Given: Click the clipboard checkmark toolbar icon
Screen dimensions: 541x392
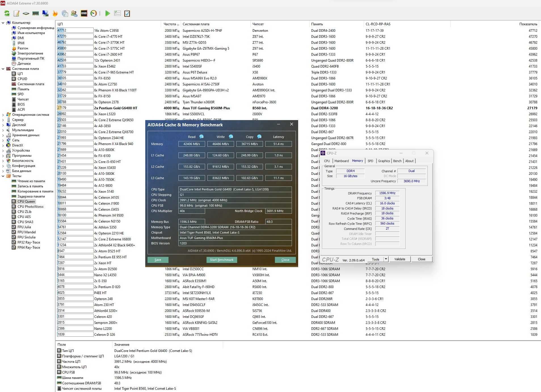Looking at the screenshot, I should tap(127, 13).
